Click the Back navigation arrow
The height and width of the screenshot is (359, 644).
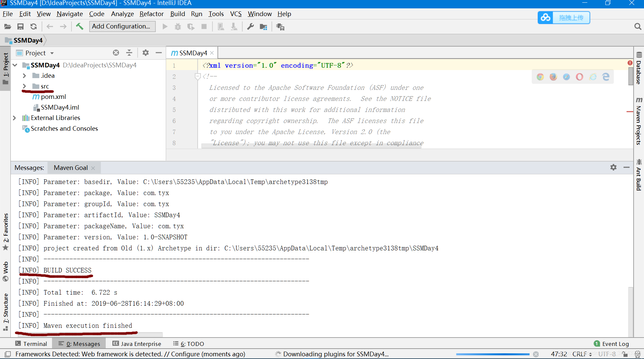(50, 26)
